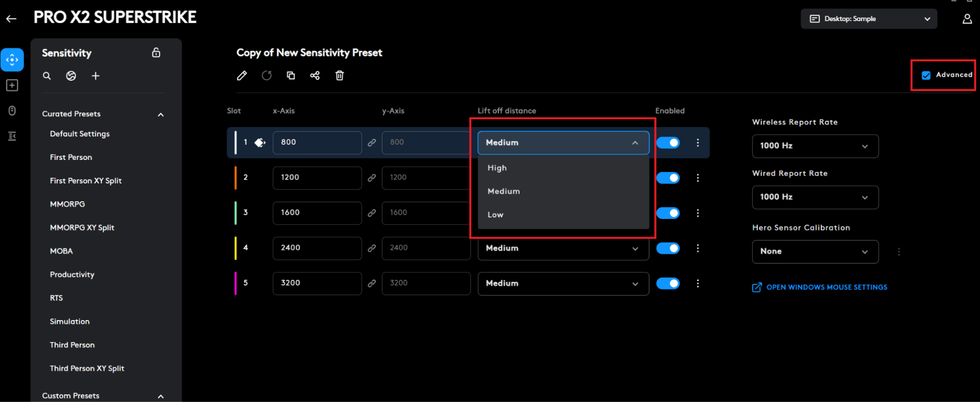The image size is (980, 402).
Task: Click the pencil rename preset icon
Action: click(x=242, y=76)
